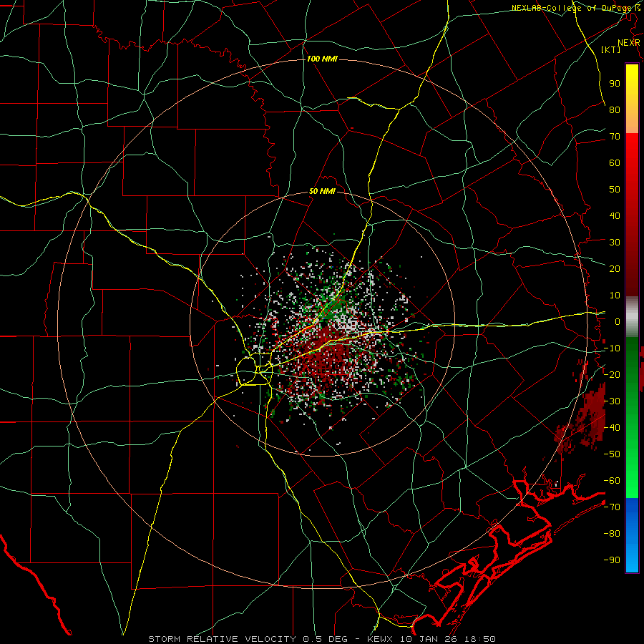Click the 60 value on the scale
644x644 pixels.
coord(615,163)
